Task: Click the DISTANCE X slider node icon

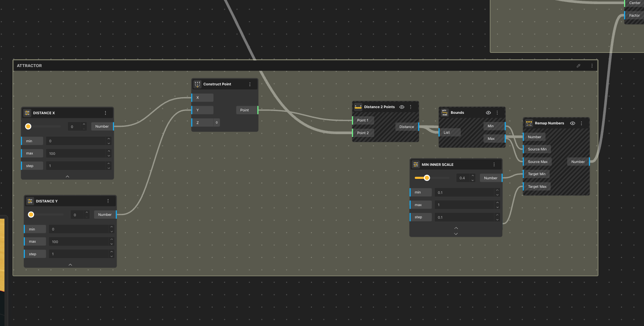Action: click(x=27, y=113)
